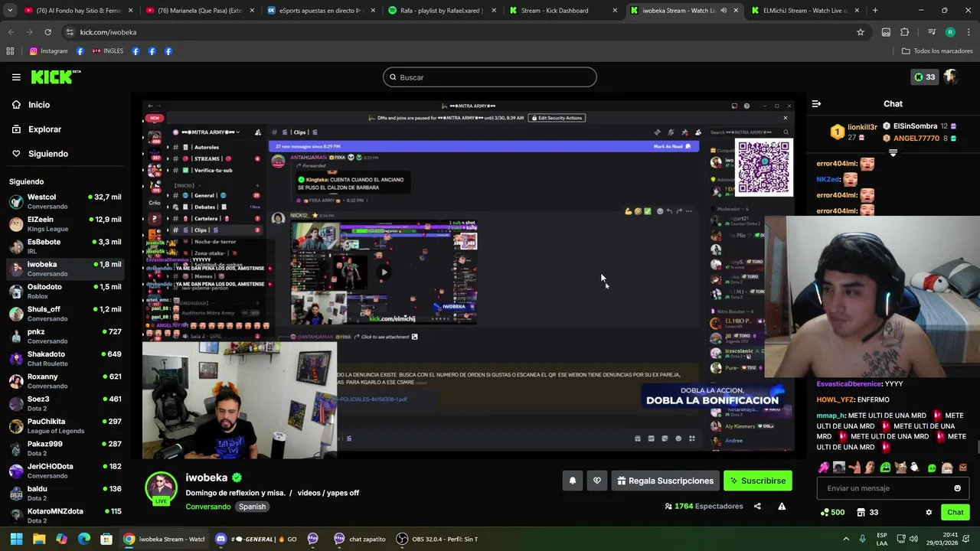Screen dimensions: 980x551
Task: Go to Inicio in sidebar
Action: pos(31,105)
